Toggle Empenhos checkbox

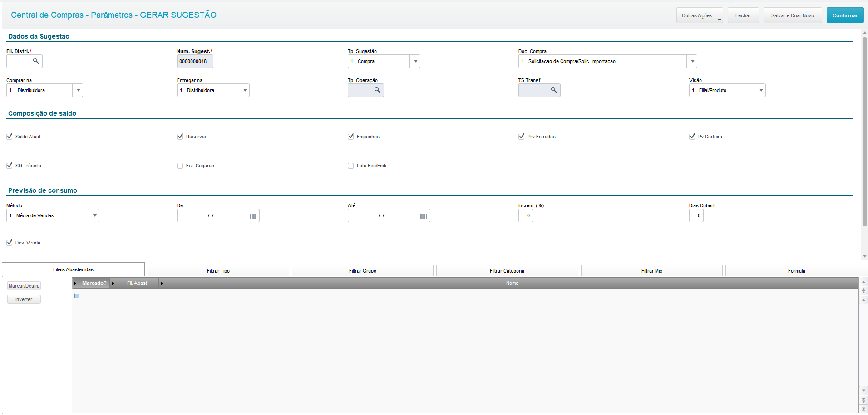click(351, 136)
